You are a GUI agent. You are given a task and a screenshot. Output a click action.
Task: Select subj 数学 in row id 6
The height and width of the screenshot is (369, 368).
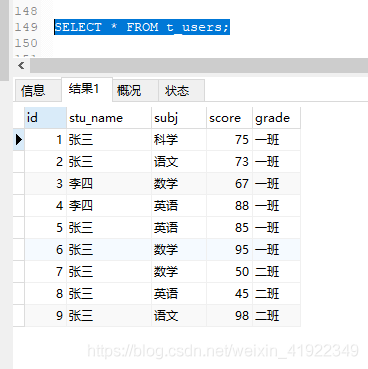pos(179,250)
